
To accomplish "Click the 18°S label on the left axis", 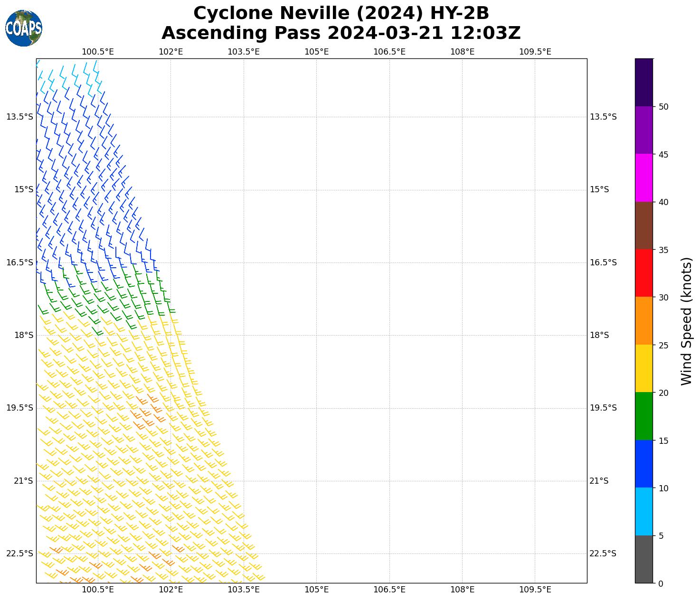I will (24, 335).
